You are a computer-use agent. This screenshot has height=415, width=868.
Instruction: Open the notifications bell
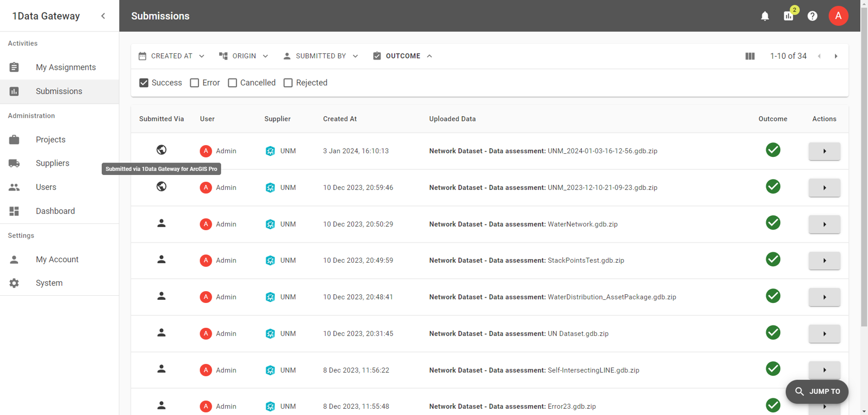pyautogui.click(x=765, y=16)
